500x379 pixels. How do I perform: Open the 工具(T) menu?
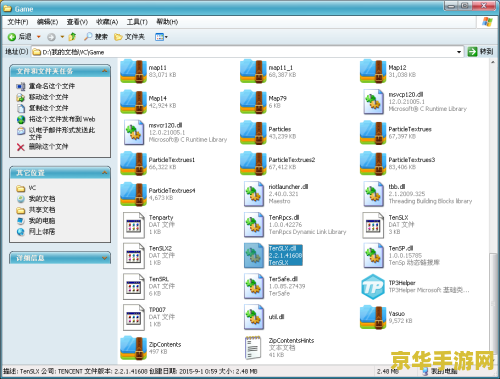click(x=137, y=22)
